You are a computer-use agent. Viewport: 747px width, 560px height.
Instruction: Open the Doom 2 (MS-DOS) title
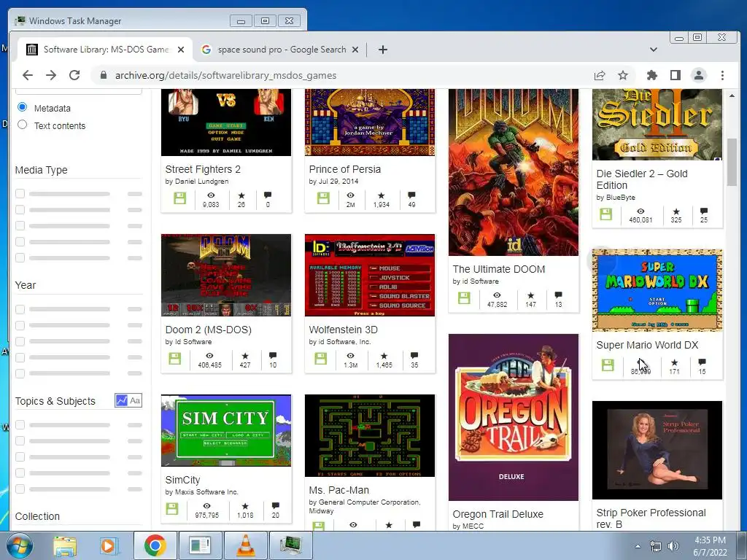(208, 330)
